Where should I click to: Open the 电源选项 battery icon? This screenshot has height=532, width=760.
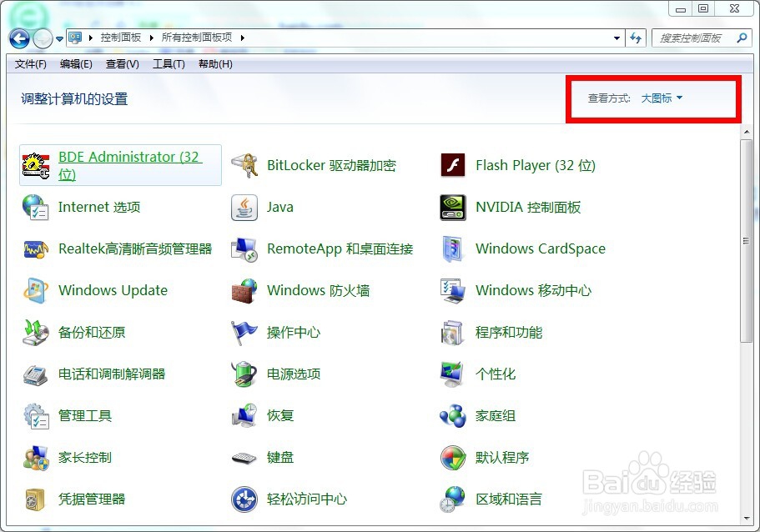pos(244,374)
